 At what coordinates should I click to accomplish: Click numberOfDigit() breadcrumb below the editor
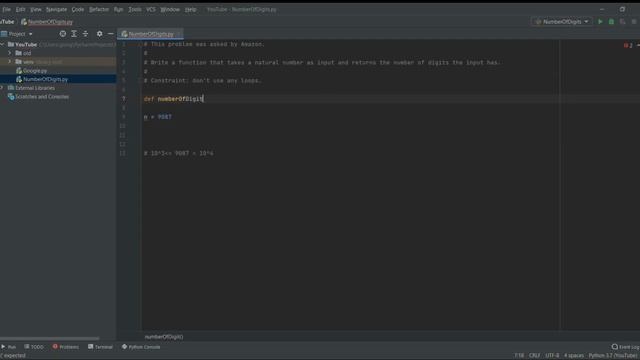164,337
